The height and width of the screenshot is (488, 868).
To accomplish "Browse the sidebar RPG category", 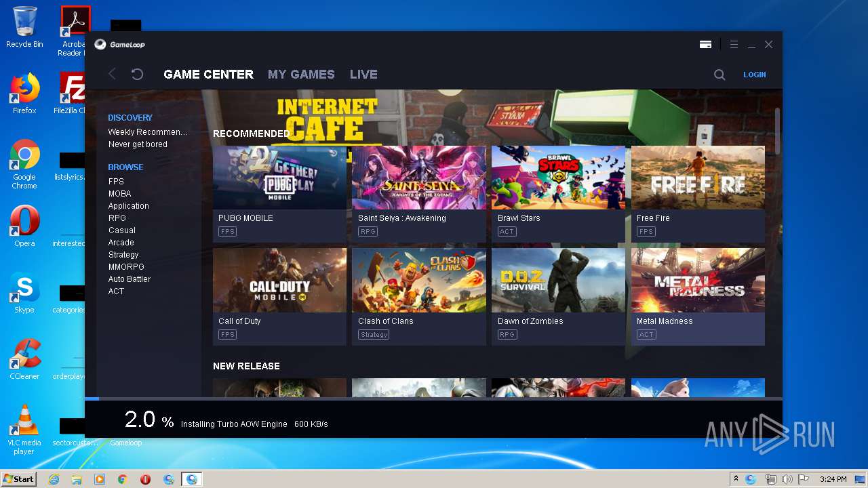I will [x=117, y=218].
